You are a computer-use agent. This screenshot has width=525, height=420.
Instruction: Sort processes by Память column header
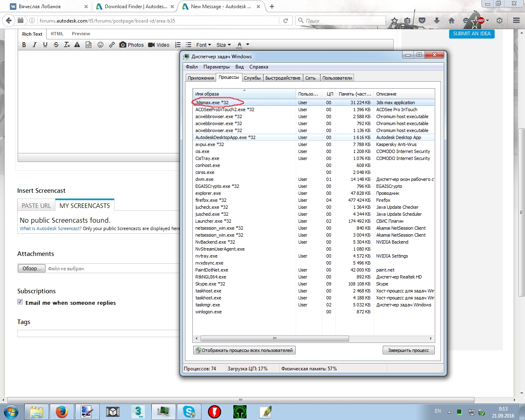(355, 94)
